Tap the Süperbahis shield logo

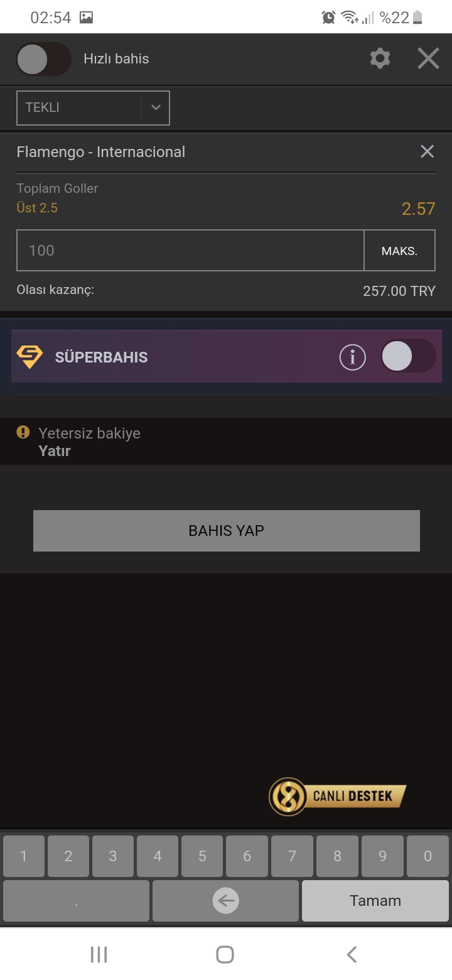pos(30,357)
